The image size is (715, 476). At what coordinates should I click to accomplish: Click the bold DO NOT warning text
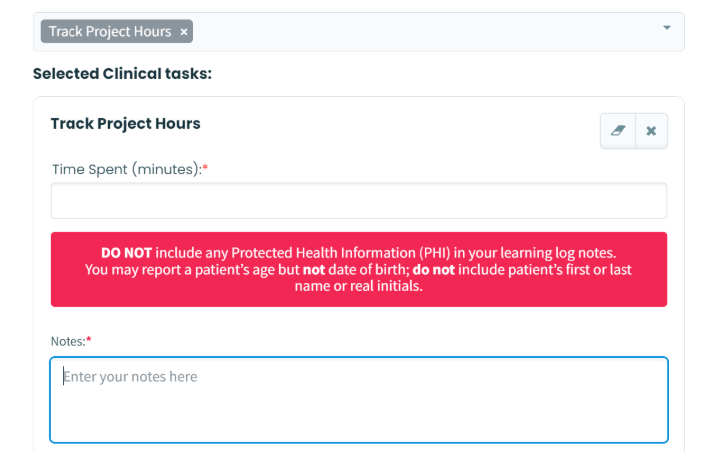[126, 253]
